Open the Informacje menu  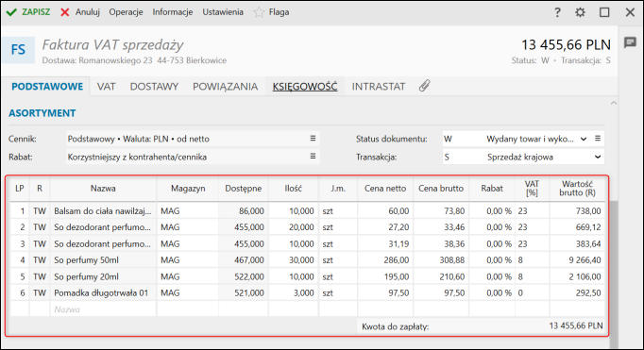173,12
